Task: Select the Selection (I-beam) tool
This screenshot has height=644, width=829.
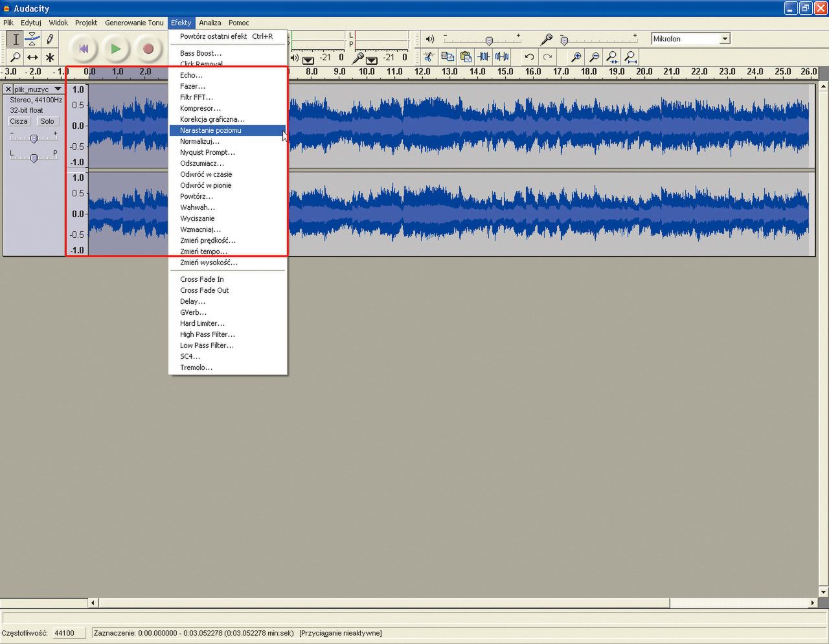Action: (16, 40)
